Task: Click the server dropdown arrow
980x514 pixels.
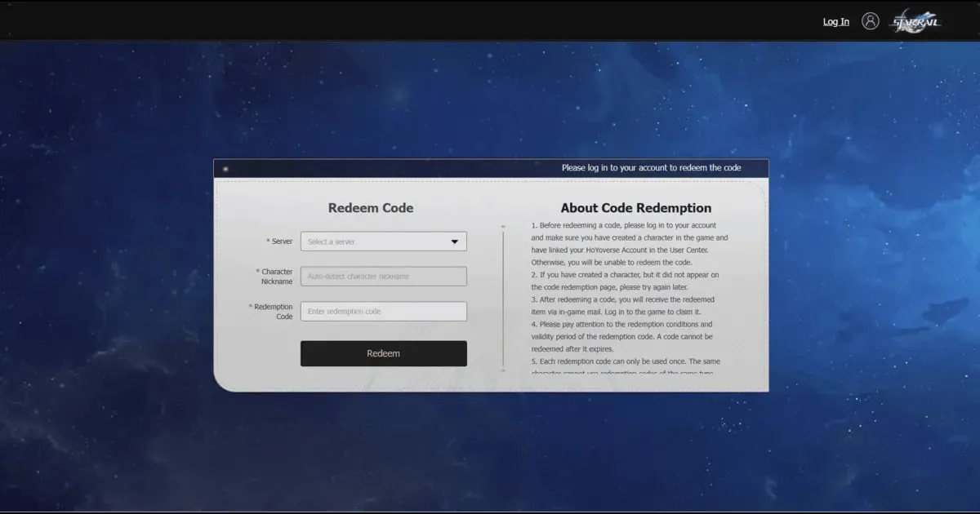Action: tap(455, 241)
